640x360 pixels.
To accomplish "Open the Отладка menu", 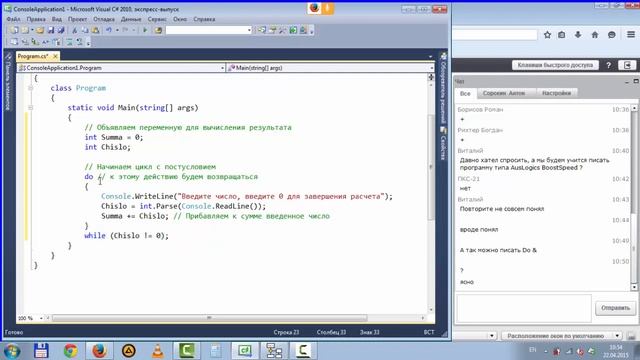I will tap(104, 19).
